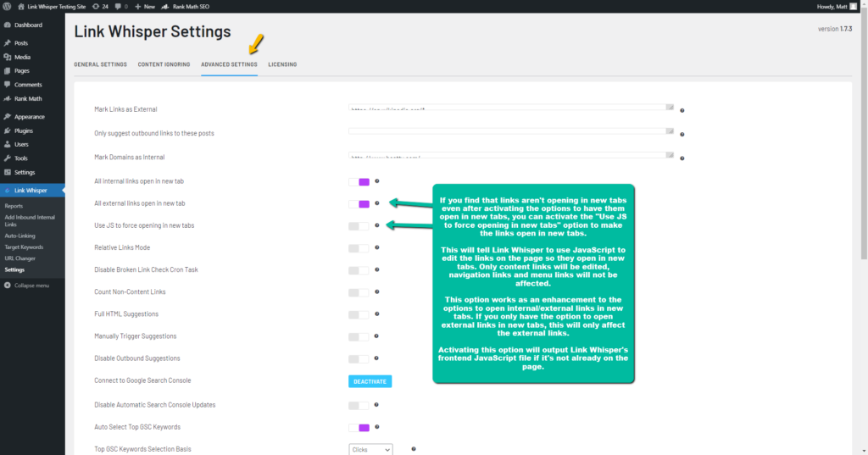
Task: Click the Users icon in sidebar
Action: 7,145
